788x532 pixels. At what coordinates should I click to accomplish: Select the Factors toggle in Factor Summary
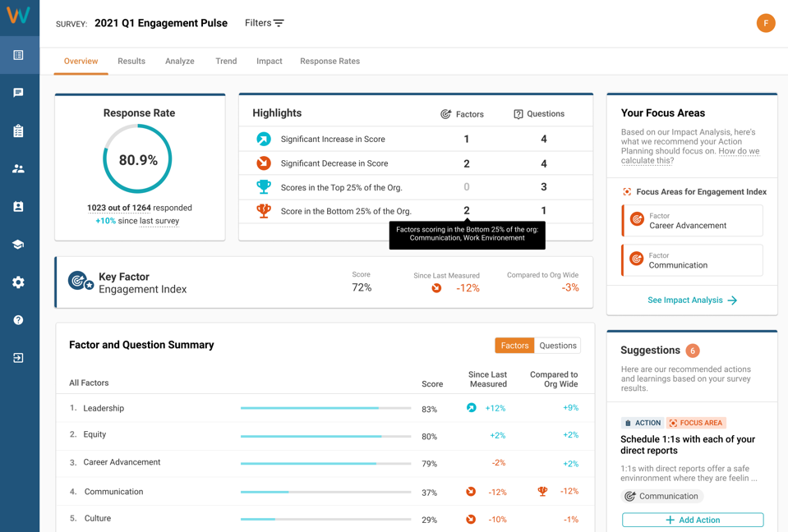pos(514,346)
